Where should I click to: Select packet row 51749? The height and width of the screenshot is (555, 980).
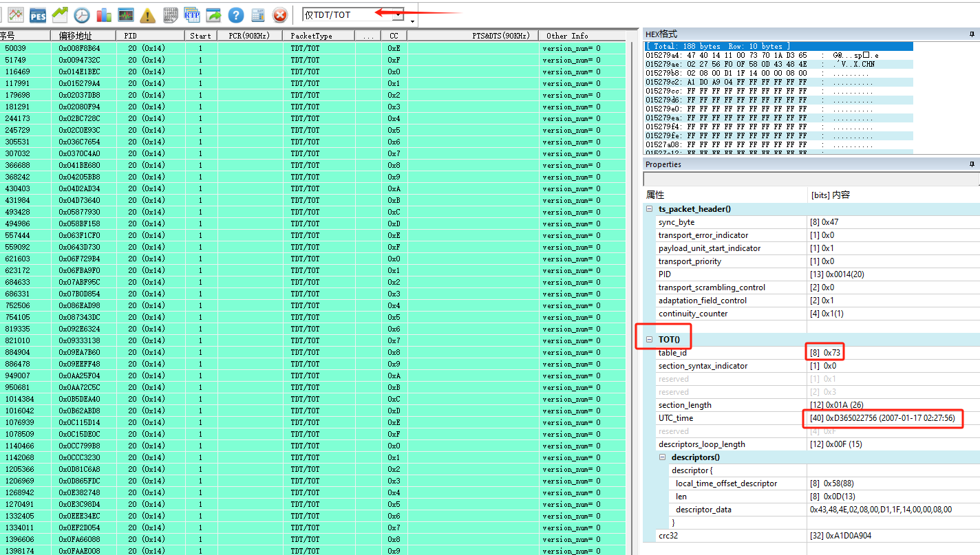click(x=312, y=60)
